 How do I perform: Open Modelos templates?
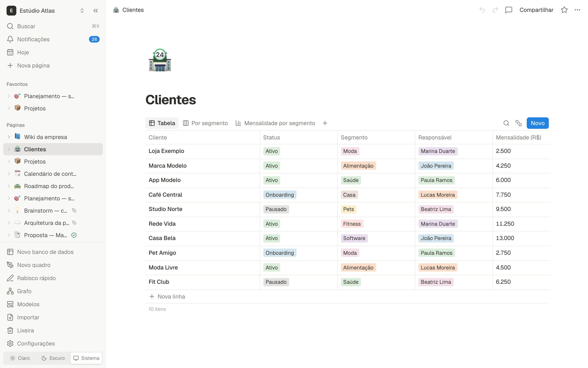53,304
